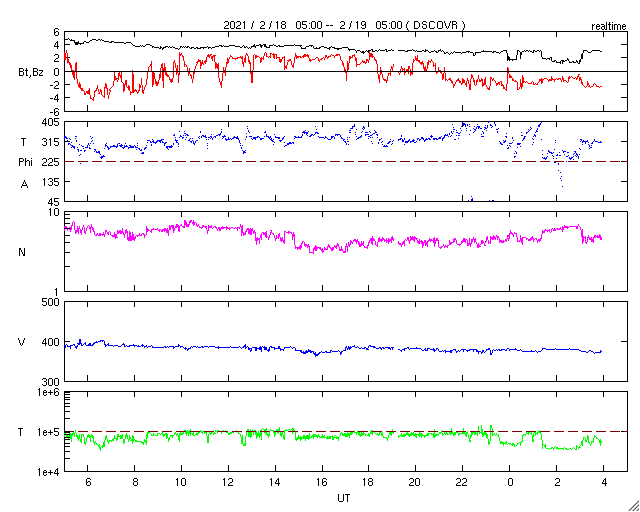Click the hour "22" on the UT axis
Screen dimensions: 640x512
point(463,483)
